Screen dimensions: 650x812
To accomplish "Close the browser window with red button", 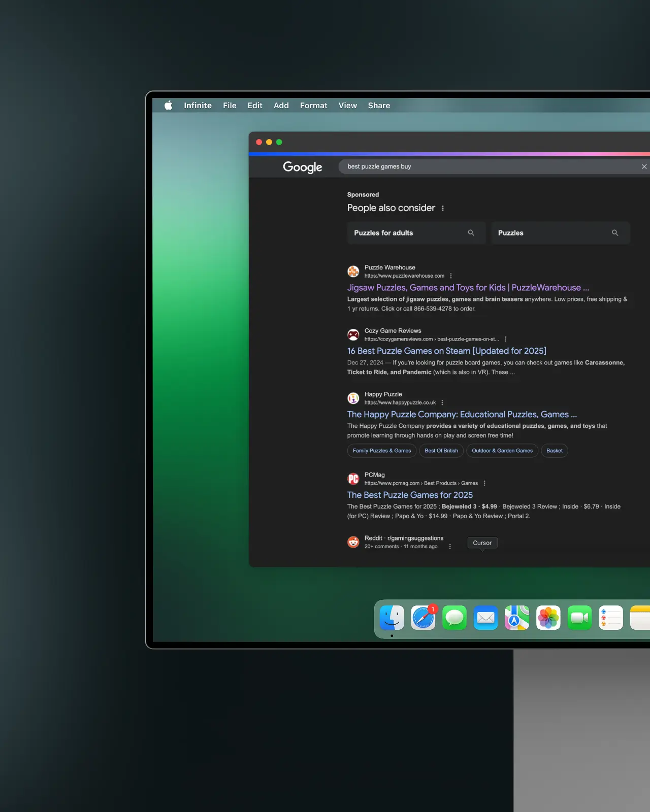I will pos(259,142).
